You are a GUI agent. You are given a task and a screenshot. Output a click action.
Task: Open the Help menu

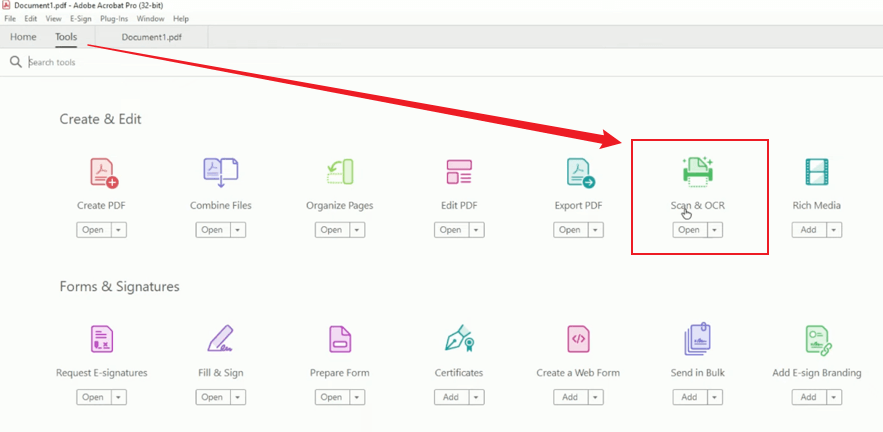[x=181, y=19]
